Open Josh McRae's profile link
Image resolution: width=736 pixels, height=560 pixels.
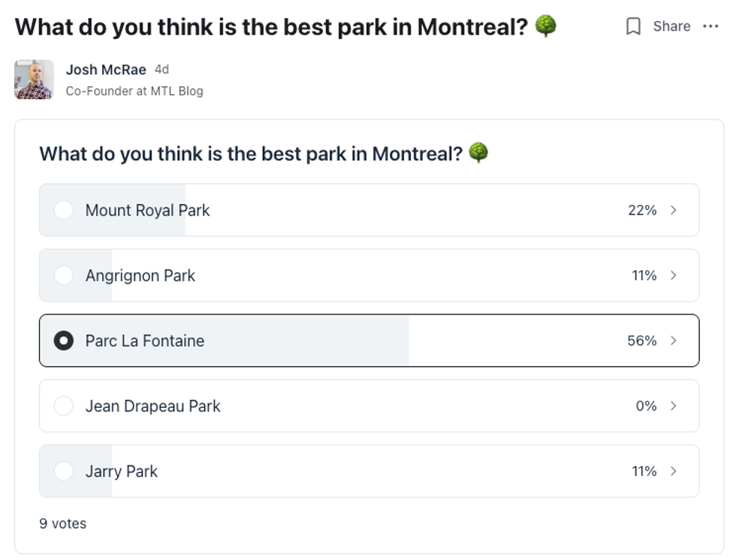104,70
